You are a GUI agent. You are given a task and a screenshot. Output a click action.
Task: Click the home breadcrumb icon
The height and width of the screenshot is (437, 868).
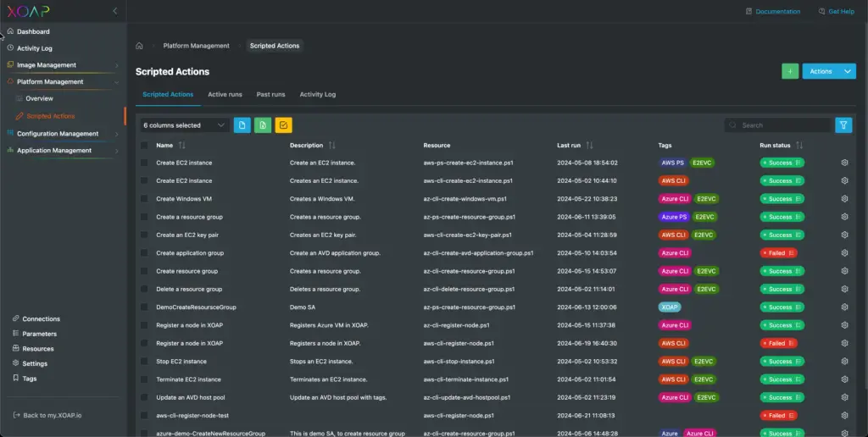tap(139, 46)
